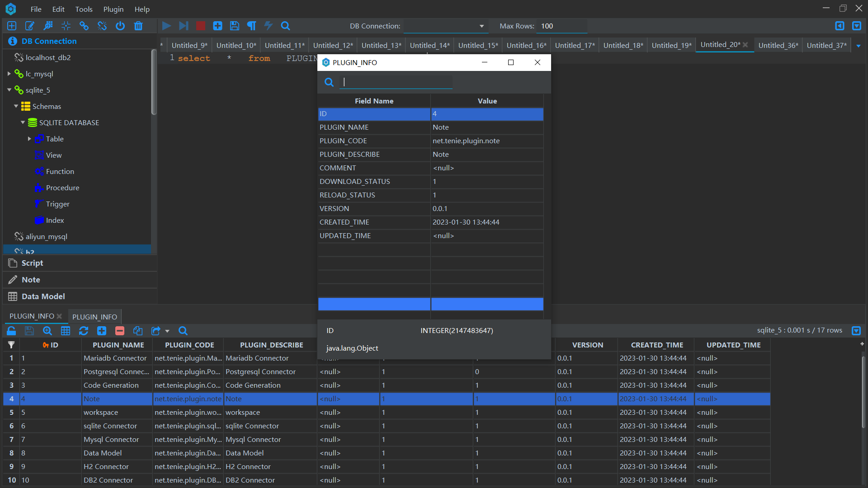Open the DB Connection dropdown

pos(482,26)
